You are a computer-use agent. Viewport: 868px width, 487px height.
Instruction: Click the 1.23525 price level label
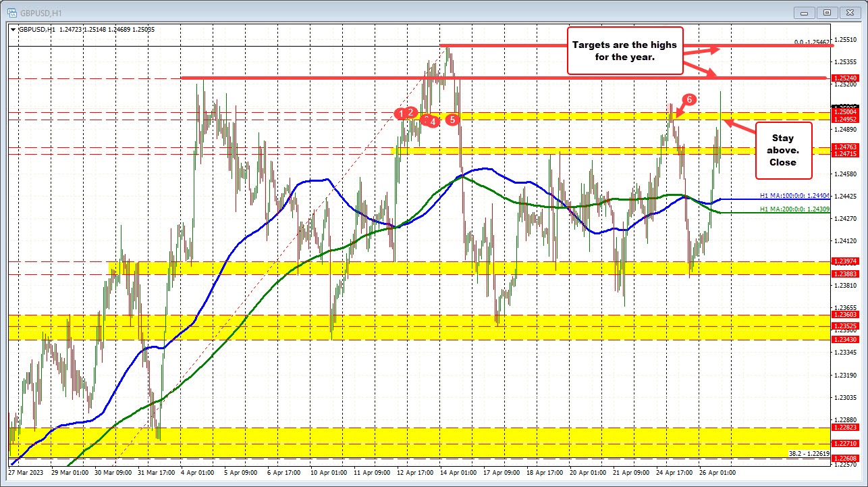(x=845, y=326)
